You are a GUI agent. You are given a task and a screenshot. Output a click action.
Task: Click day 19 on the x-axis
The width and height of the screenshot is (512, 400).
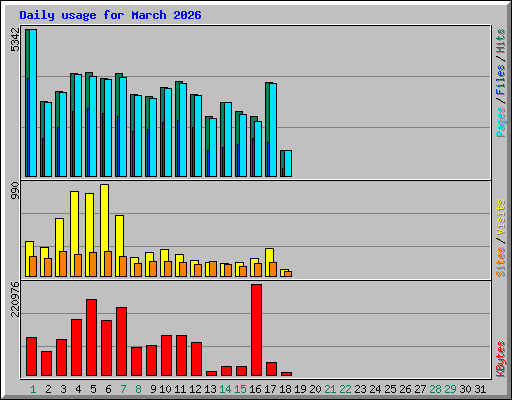pyautogui.click(x=300, y=389)
